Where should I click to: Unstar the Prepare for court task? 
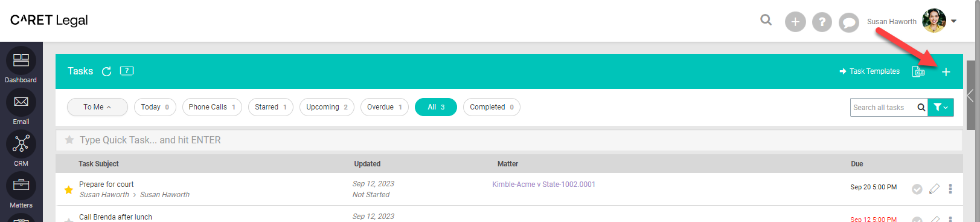[69, 190]
